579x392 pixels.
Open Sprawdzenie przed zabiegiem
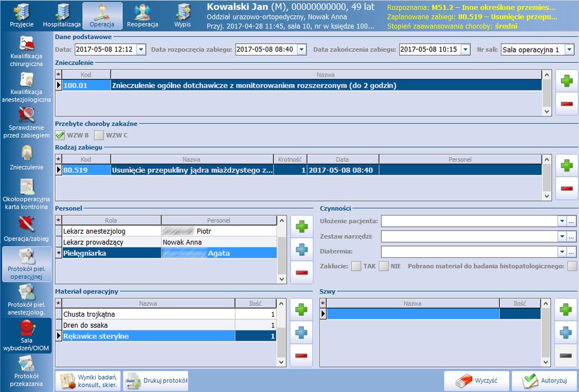click(26, 123)
